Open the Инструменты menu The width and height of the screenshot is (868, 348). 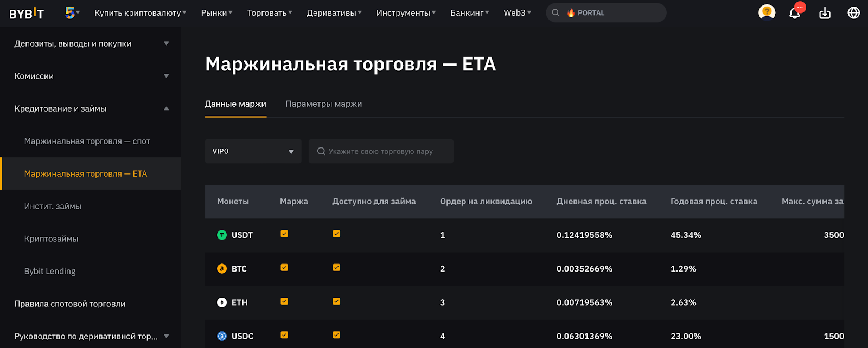click(x=406, y=12)
